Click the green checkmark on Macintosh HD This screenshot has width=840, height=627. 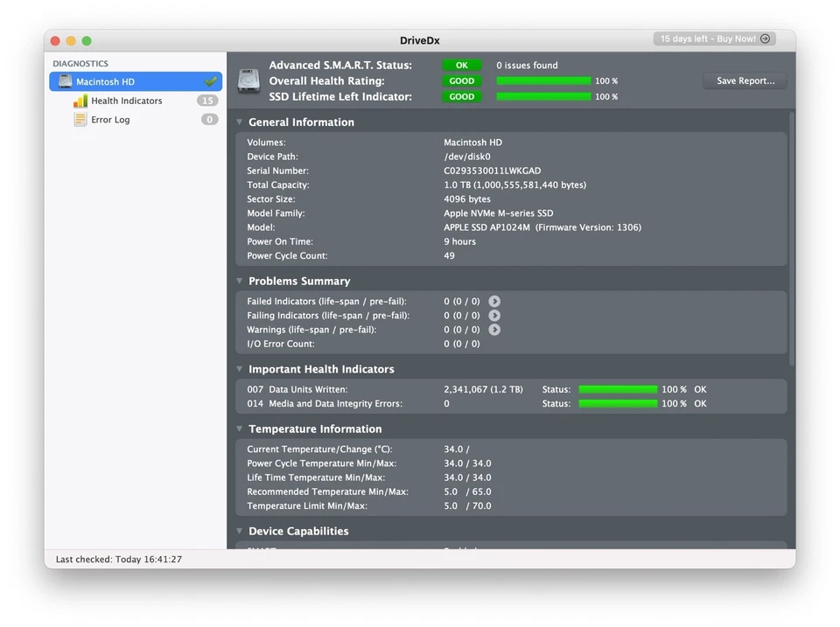pyautogui.click(x=210, y=81)
